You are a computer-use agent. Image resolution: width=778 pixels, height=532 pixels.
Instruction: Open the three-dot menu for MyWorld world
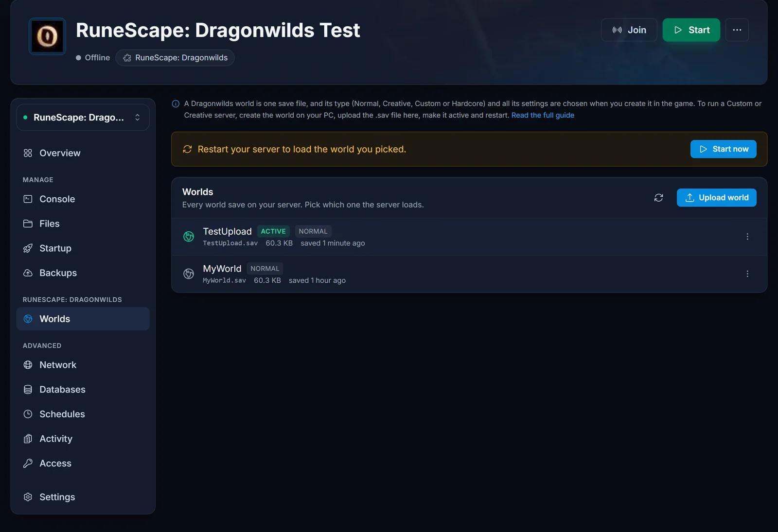747,274
